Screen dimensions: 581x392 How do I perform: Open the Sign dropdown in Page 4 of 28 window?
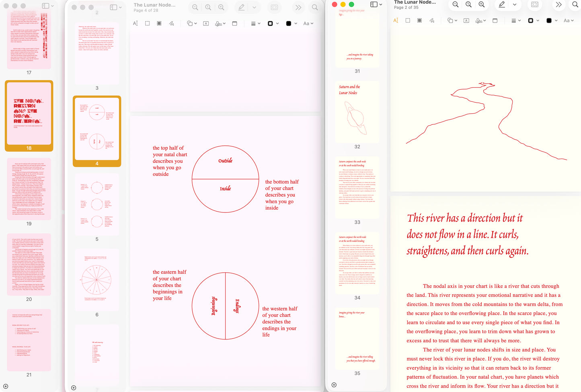(220, 23)
